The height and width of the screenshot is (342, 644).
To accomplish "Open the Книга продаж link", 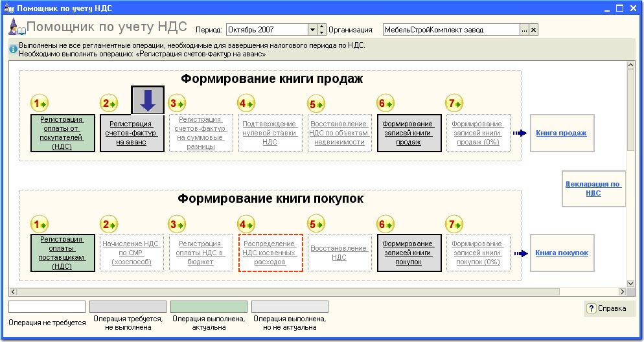I will coord(561,133).
